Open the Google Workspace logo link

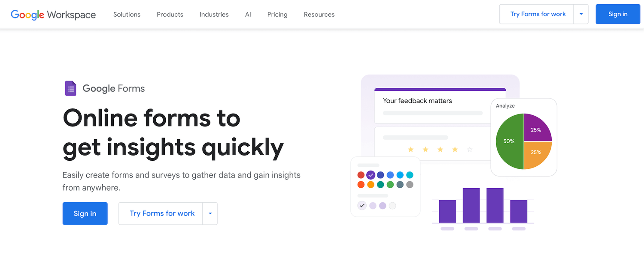click(x=53, y=15)
